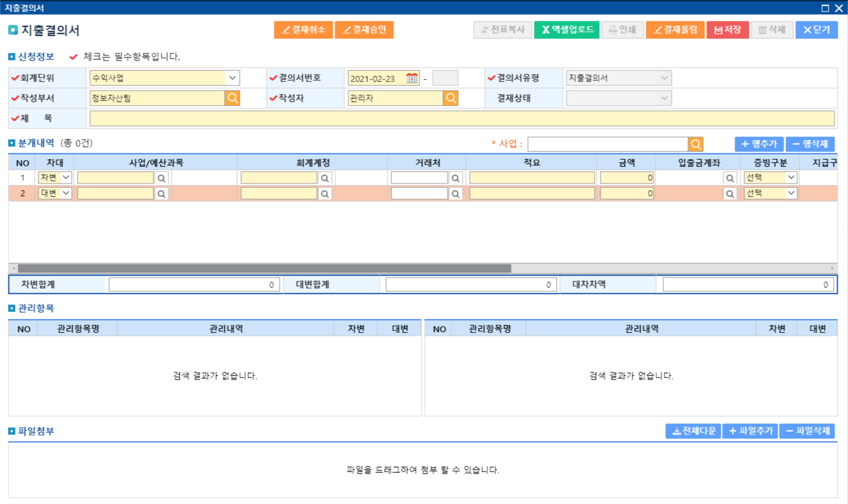
Task: Open the 결의서유형 dropdown
Action: click(x=618, y=78)
